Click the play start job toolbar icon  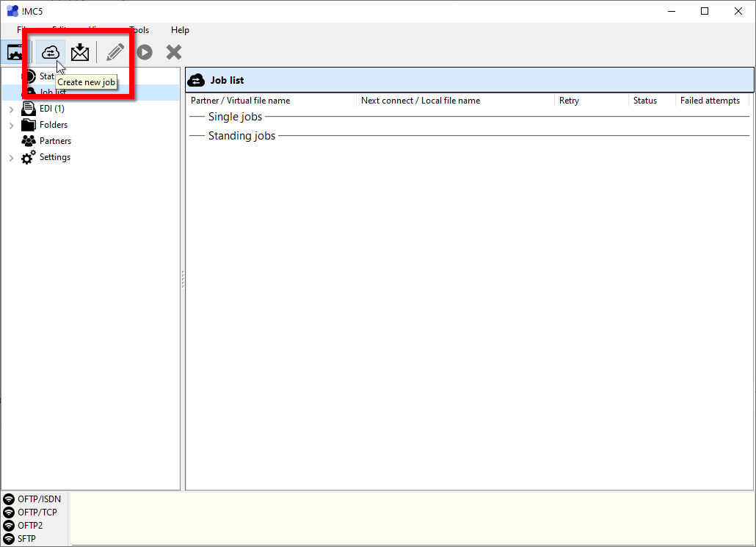point(145,52)
